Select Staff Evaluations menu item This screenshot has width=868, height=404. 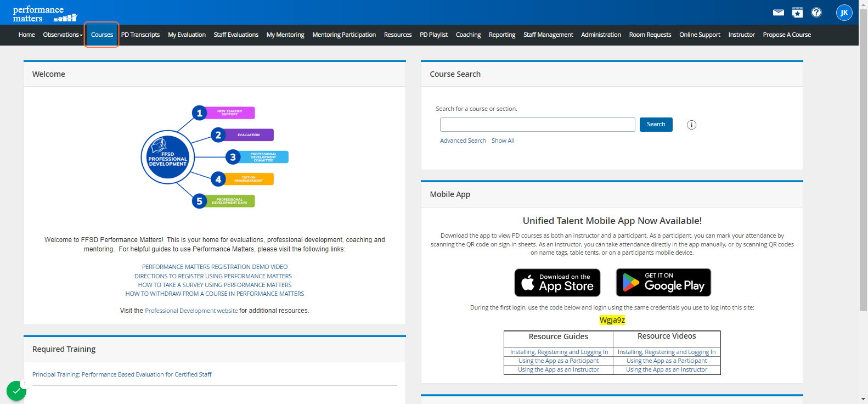(236, 35)
